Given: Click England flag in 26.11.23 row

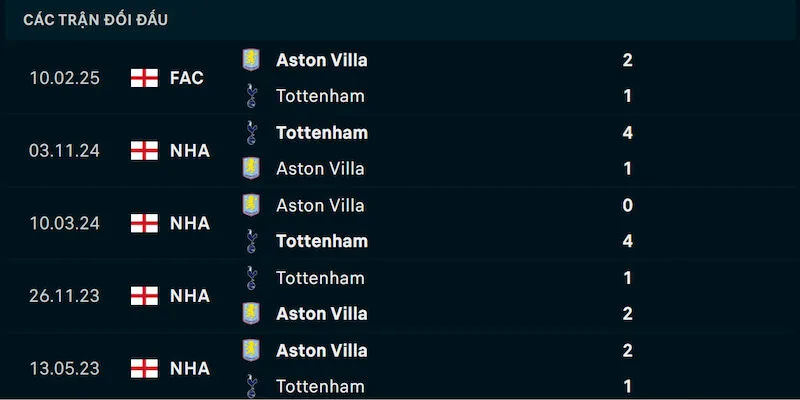Looking at the screenshot, I should coord(145,296).
